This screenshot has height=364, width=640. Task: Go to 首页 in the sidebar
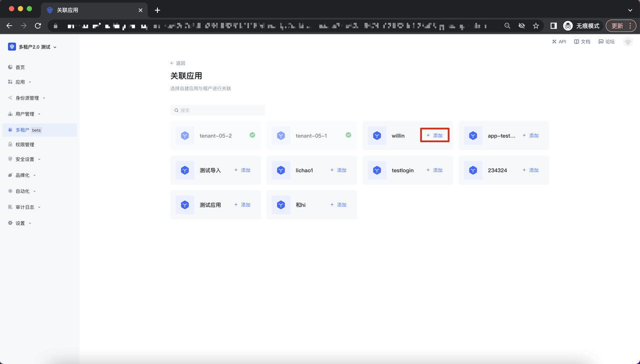20,67
